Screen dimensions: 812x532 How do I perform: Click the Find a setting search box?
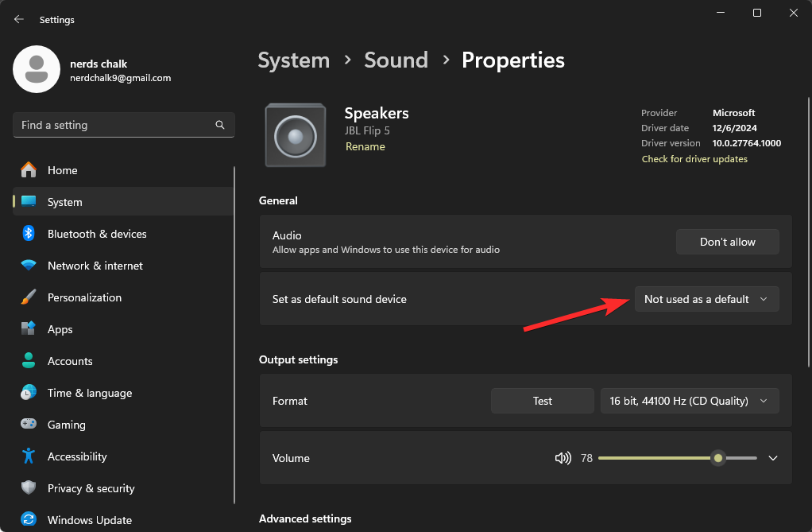(x=123, y=125)
